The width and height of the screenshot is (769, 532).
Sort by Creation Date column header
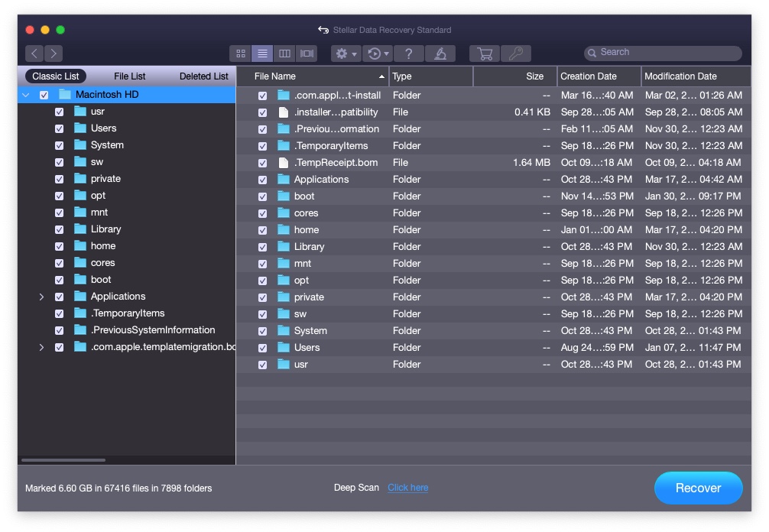click(x=599, y=76)
